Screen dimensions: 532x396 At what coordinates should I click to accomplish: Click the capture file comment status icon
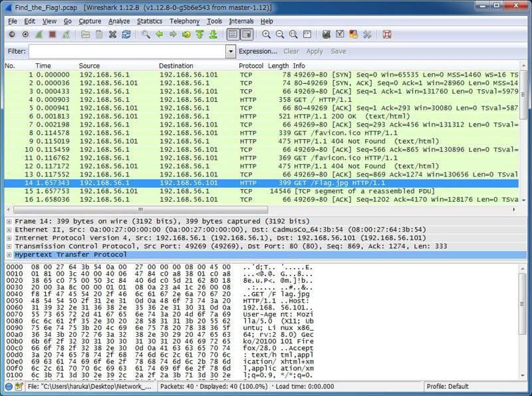[x=19, y=387]
